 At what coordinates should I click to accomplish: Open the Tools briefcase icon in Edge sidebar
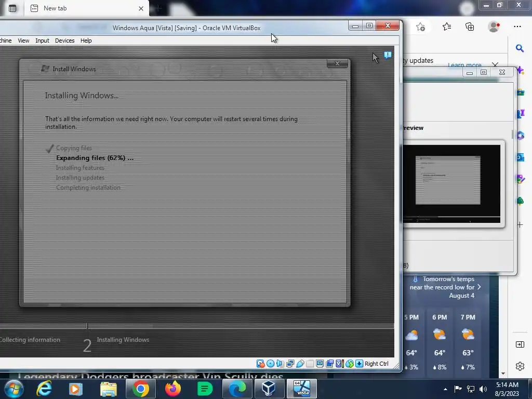click(521, 92)
